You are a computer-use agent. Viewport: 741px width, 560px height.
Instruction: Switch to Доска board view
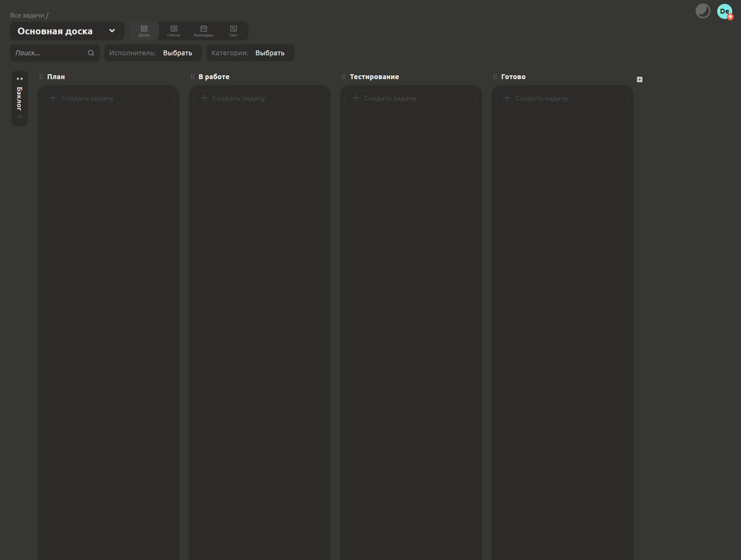click(x=144, y=31)
